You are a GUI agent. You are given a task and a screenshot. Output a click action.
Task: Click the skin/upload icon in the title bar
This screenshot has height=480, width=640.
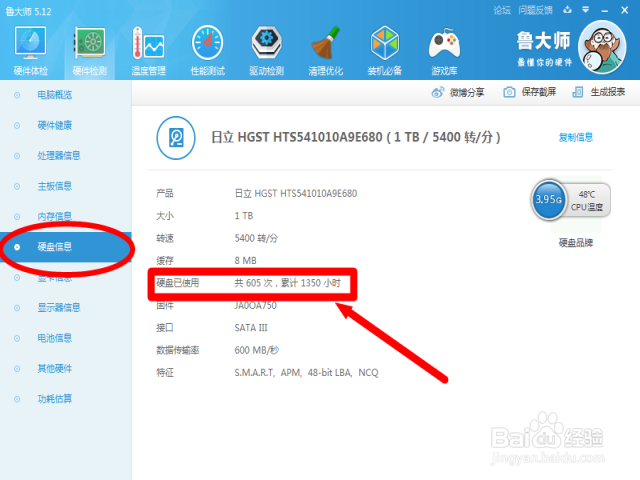(x=567, y=10)
